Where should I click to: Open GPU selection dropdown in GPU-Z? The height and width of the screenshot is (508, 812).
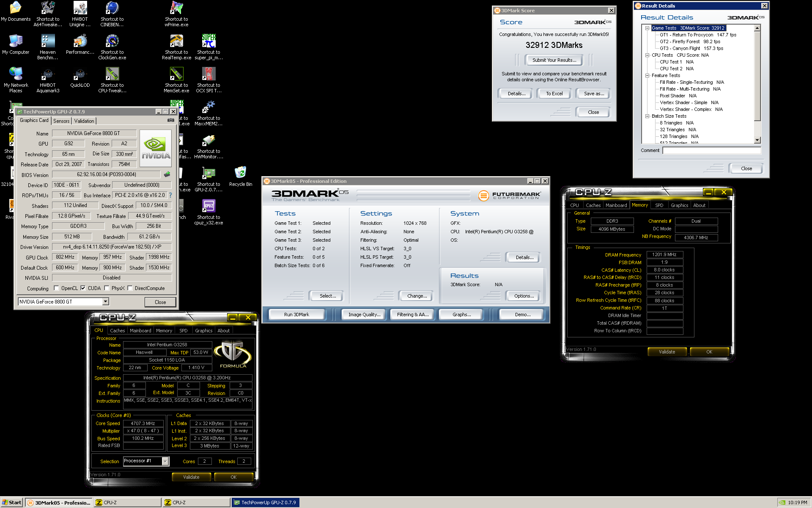click(x=106, y=301)
